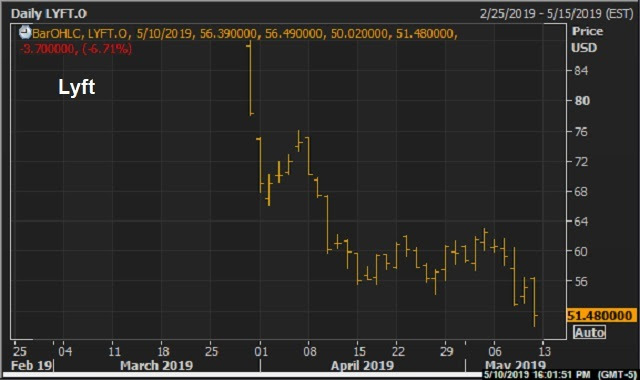Click the 84 price axis label
Screen dimensions: 640x380
[x=581, y=71]
